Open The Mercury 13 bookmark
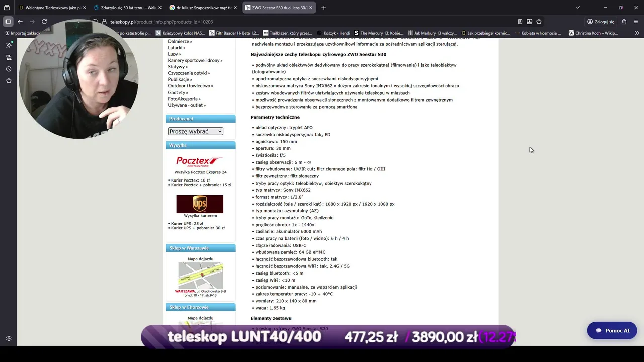 (x=378, y=33)
